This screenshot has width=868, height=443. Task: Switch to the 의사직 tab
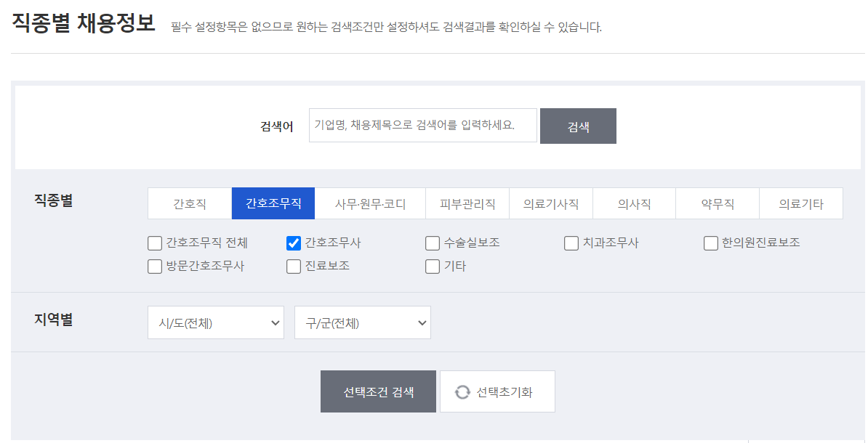click(634, 203)
